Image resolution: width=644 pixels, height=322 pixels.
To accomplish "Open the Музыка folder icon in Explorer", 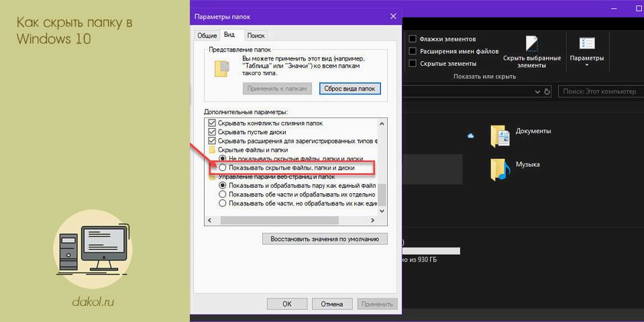I will pos(500,169).
